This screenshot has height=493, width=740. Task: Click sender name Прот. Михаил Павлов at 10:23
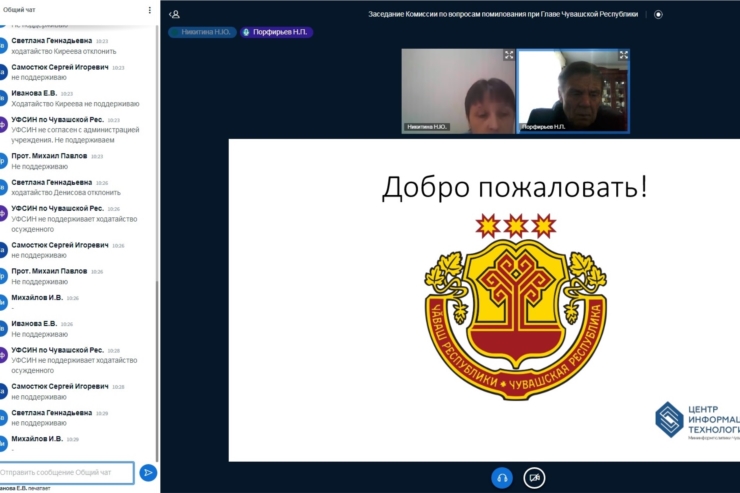coord(49,156)
